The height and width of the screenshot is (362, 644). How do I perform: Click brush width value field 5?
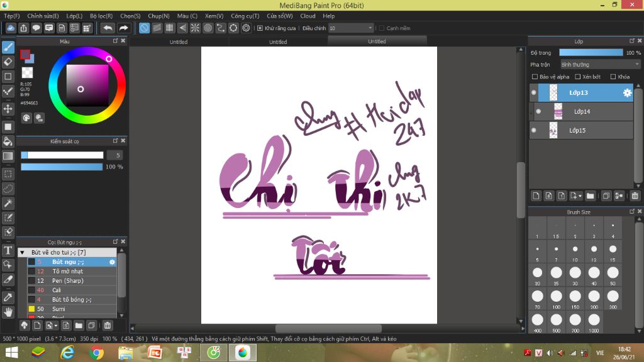(115, 155)
